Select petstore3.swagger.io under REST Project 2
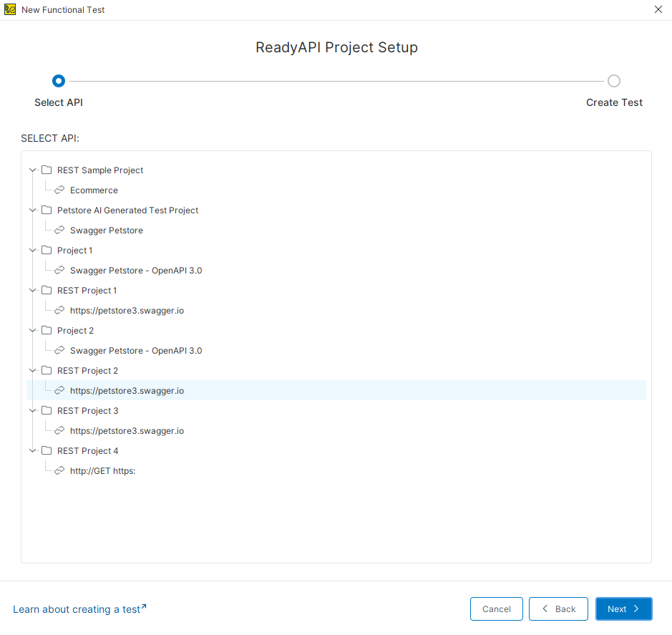 (x=127, y=391)
